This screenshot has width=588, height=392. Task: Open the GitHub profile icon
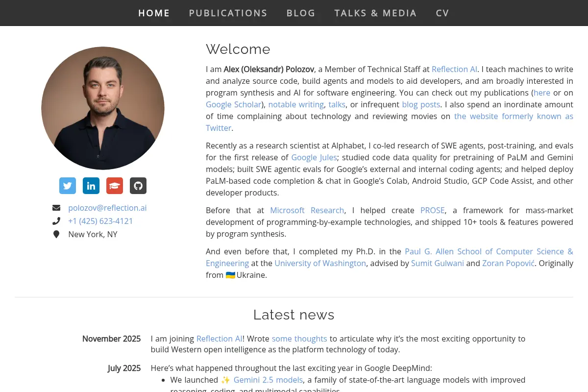click(x=138, y=186)
